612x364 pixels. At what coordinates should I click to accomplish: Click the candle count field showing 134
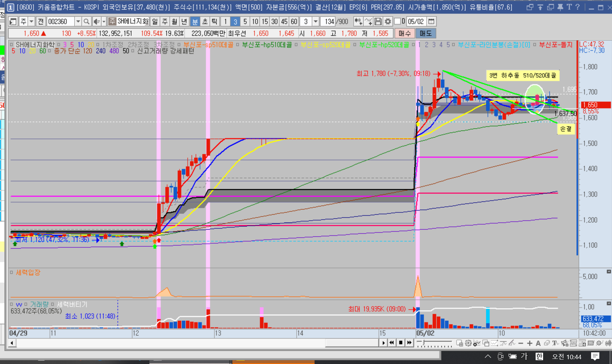point(328,22)
